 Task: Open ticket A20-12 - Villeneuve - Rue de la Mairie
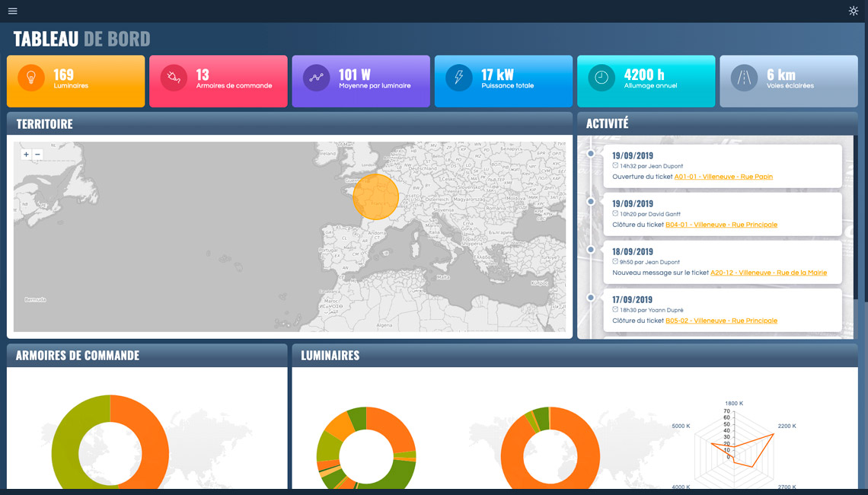(768, 273)
